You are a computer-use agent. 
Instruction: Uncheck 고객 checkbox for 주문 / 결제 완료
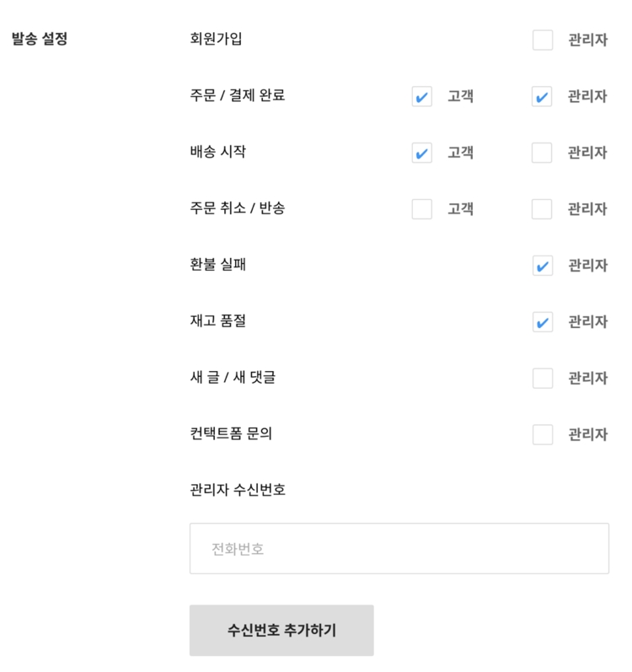click(x=422, y=96)
